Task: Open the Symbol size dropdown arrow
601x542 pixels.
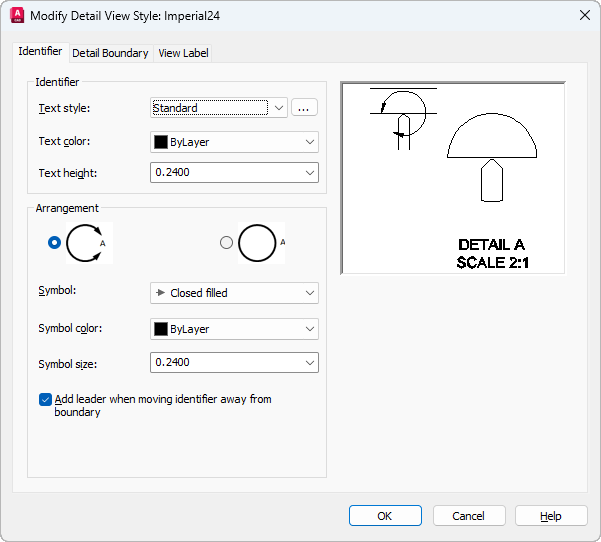Action: (309, 362)
